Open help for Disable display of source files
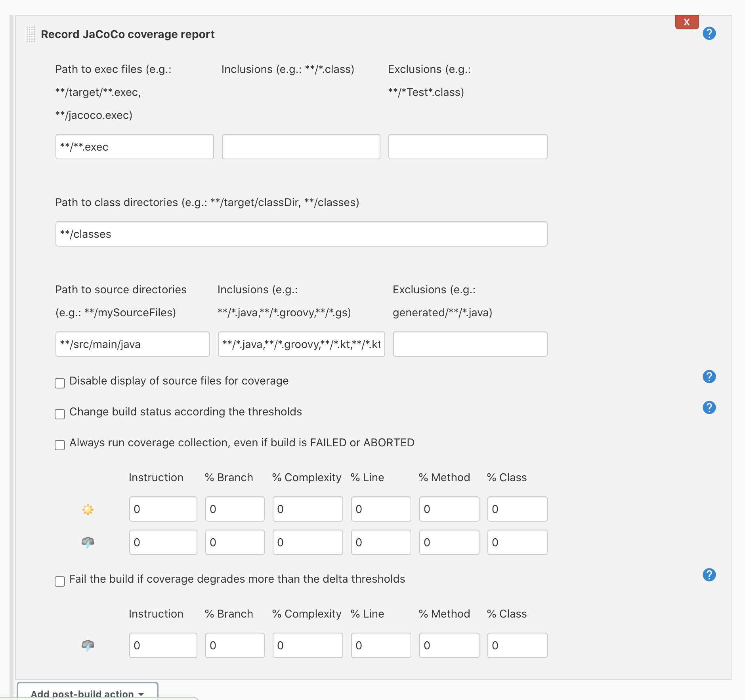 pos(709,377)
